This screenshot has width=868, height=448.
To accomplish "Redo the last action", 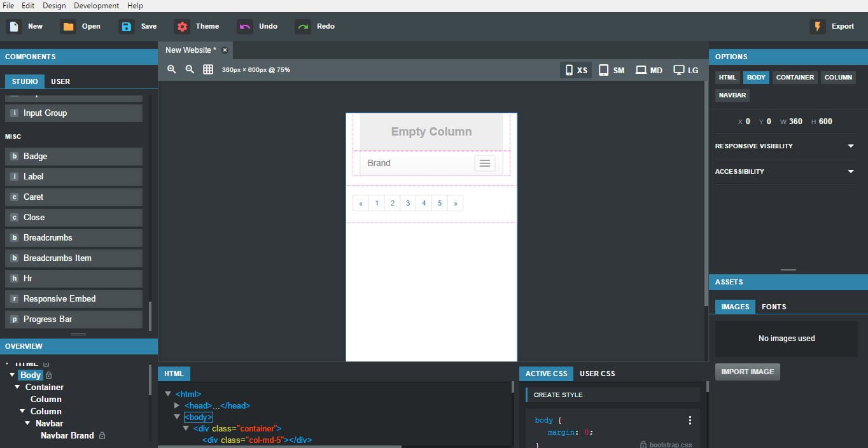I will (x=303, y=27).
